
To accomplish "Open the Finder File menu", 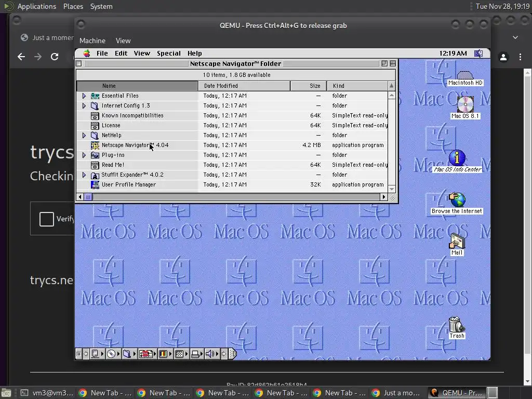I will click(x=102, y=54).
